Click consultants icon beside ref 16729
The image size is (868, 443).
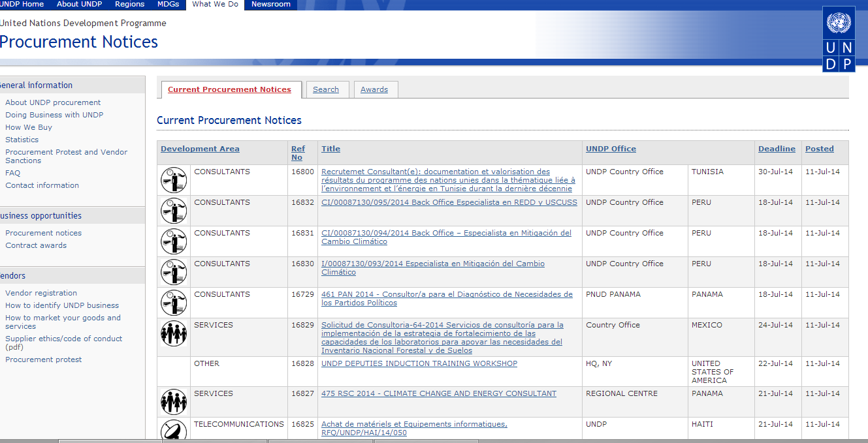174,303
